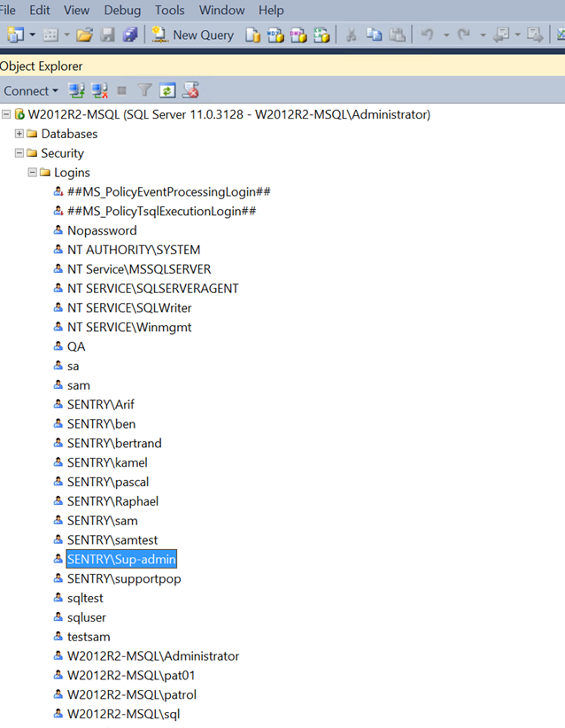Select SENTRY\Raphael login
The height and width of the screenshot is (728, 565).
point(112,501)
